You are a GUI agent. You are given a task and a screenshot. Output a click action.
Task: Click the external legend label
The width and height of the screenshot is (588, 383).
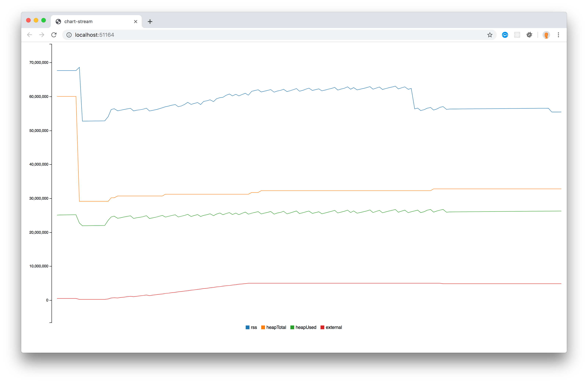[x=334, y=327]
